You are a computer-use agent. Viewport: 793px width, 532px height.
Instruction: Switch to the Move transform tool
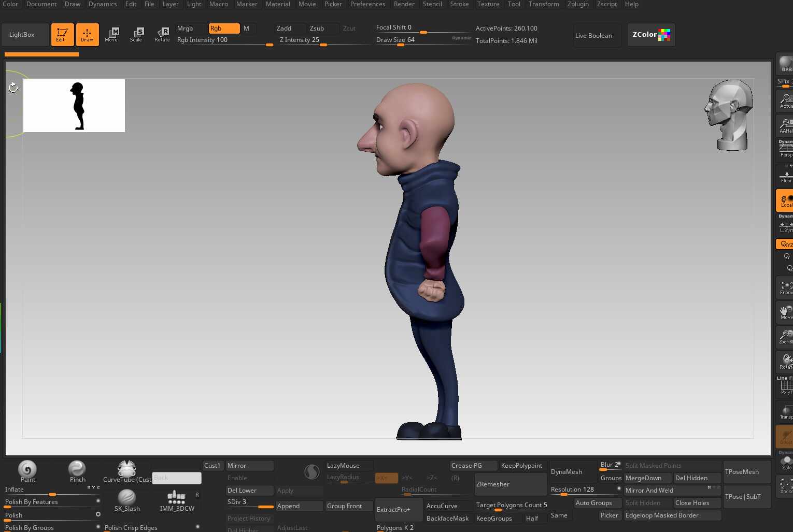[x=111, y=35]
